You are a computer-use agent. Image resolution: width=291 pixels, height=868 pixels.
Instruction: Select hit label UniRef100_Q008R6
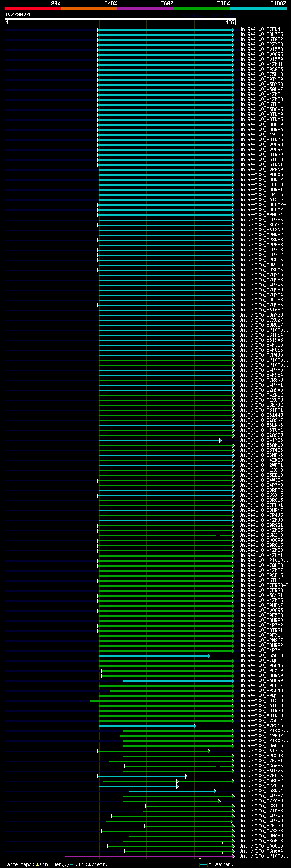click(x=261, y=54)
